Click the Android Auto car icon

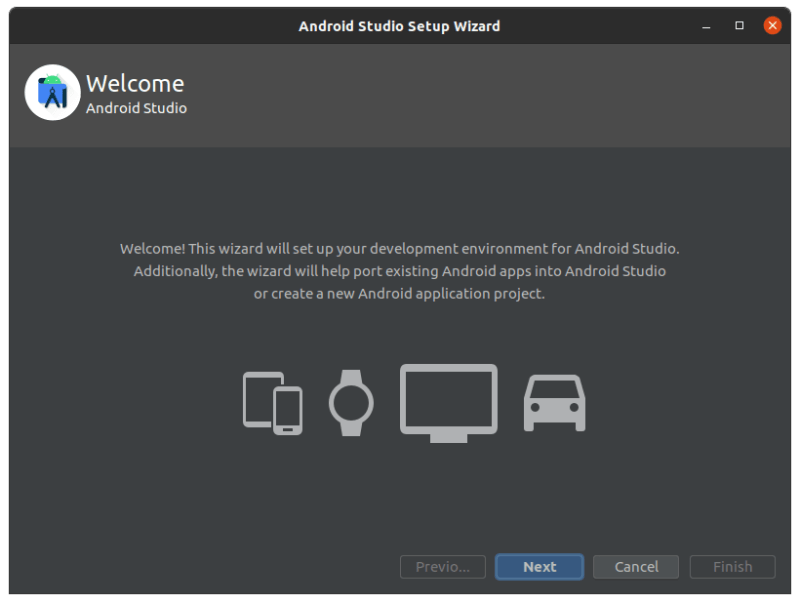[554, 402]
